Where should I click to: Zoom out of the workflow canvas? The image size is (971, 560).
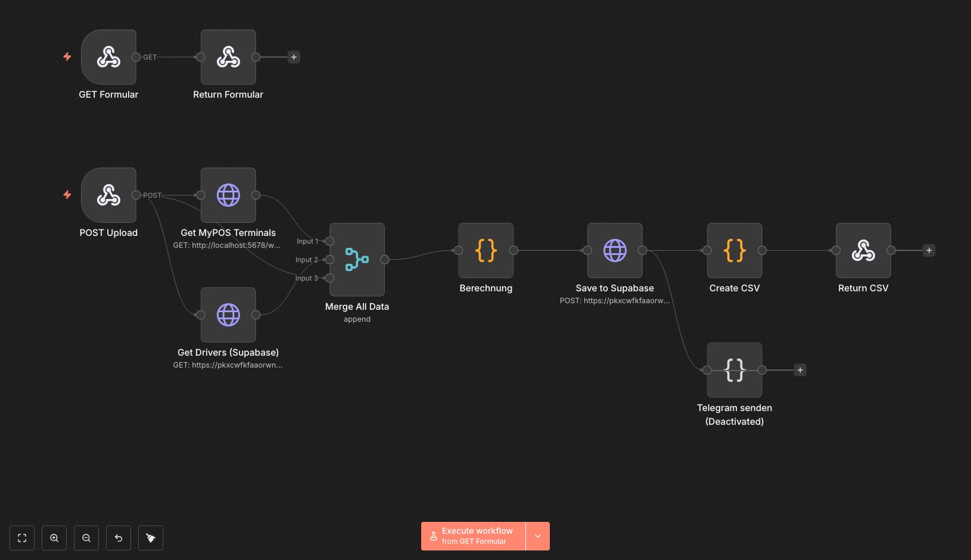click(x=86, y=537)
